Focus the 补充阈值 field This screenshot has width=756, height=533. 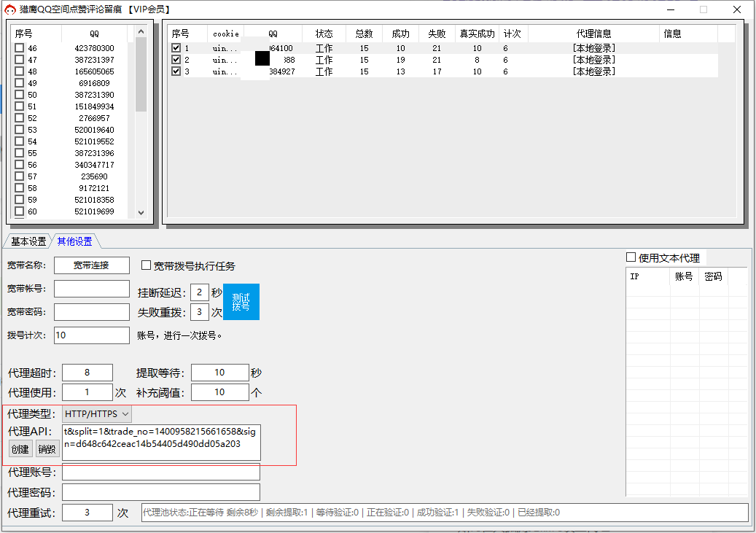pyautogui.click(x=220, y=392)
